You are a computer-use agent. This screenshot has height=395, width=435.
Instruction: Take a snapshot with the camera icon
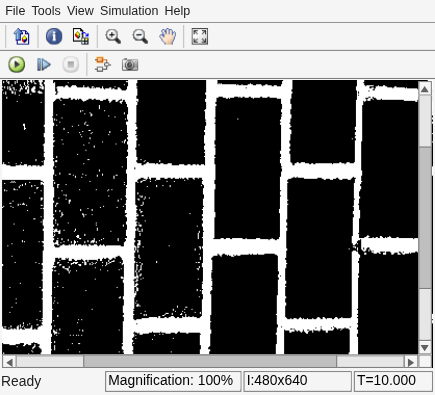(130, 64)
